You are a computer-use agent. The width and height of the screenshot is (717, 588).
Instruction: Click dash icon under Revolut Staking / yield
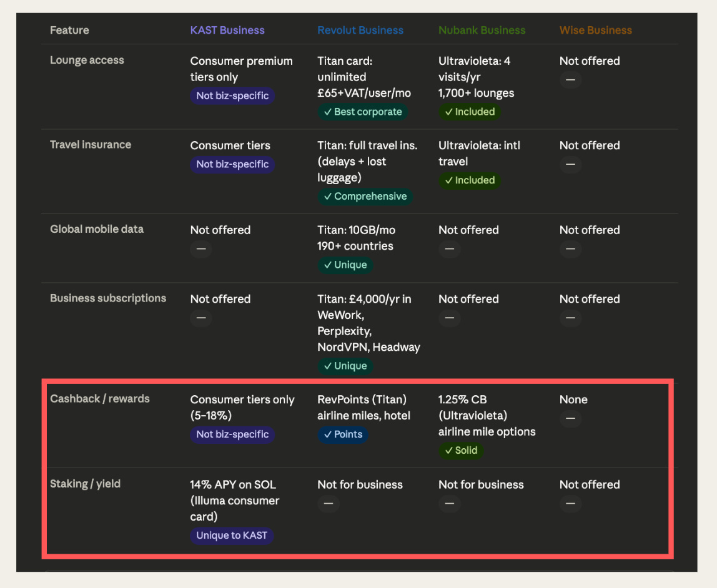(x=329, y=504)
